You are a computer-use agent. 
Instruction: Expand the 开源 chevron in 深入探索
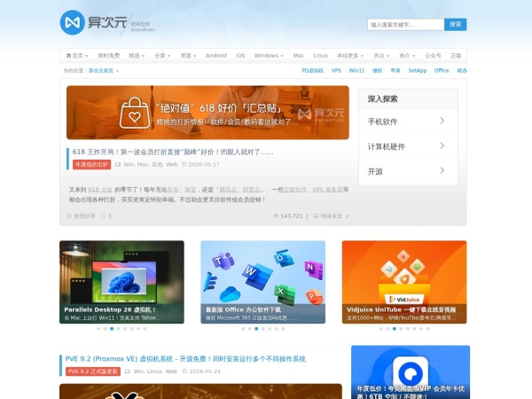(442, 170)
